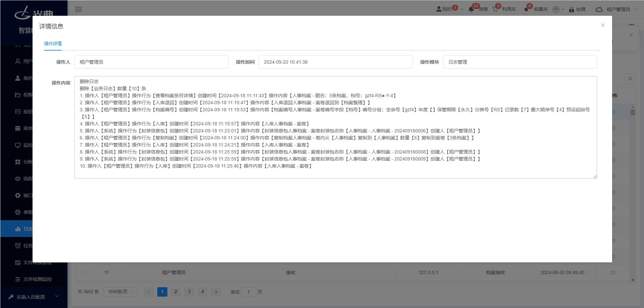
Task: Click the 锁屏 lock icon
Action: pyautogui.click(x=572, y=9)
